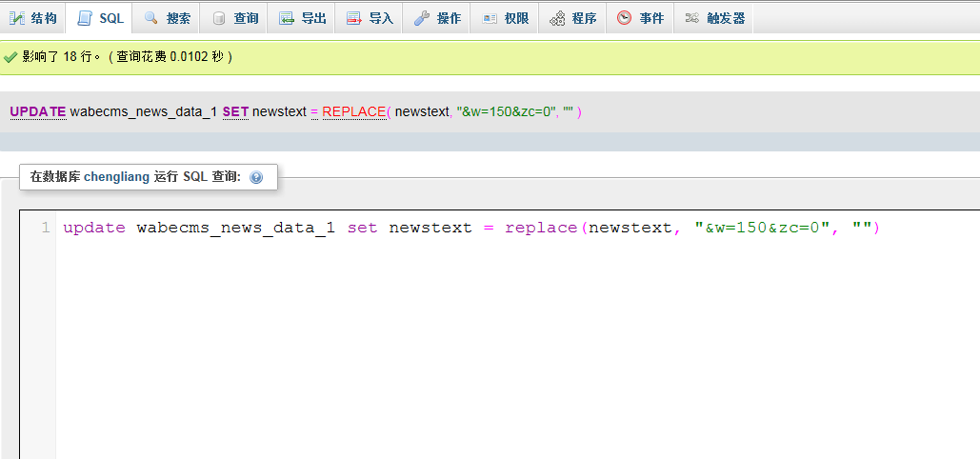This screenshot has width=980, height=459.
Task: Click the 结构 (Structure) table icon
Action: pyautogui.click(x=16, y=18)
